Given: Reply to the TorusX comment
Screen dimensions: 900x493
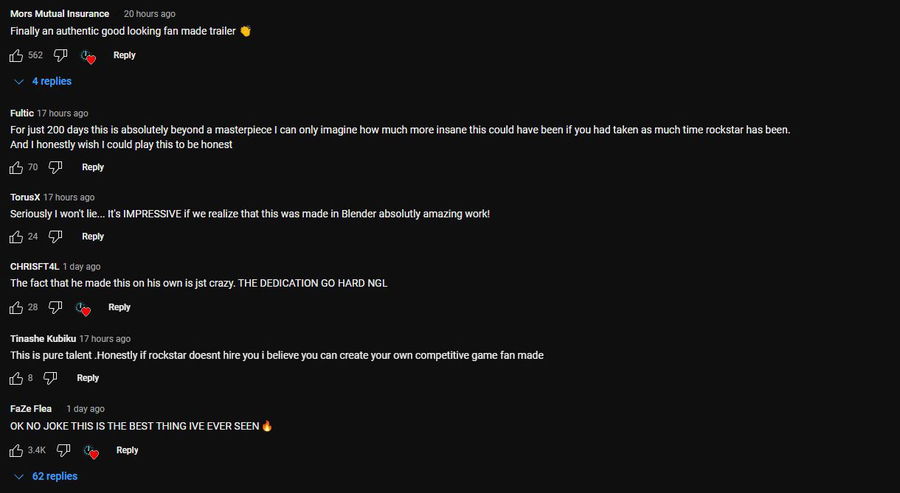Looking at the screenshot, I should point(93,237).
